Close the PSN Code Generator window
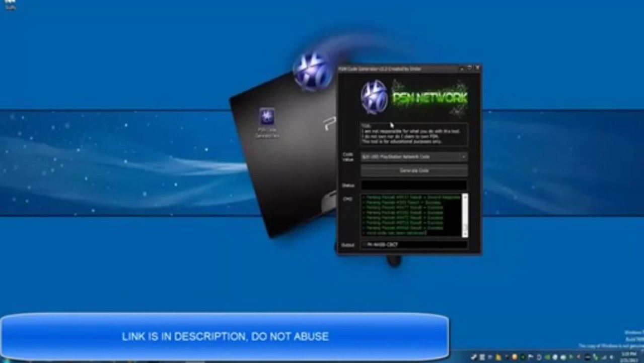The height and width of the screenshot is (363, 644). point(477,68)
